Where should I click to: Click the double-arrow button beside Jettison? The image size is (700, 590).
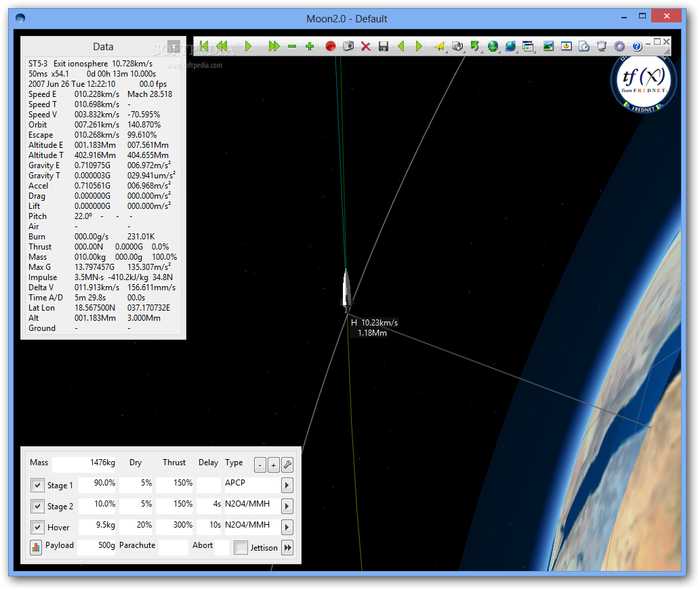point(287,547)
